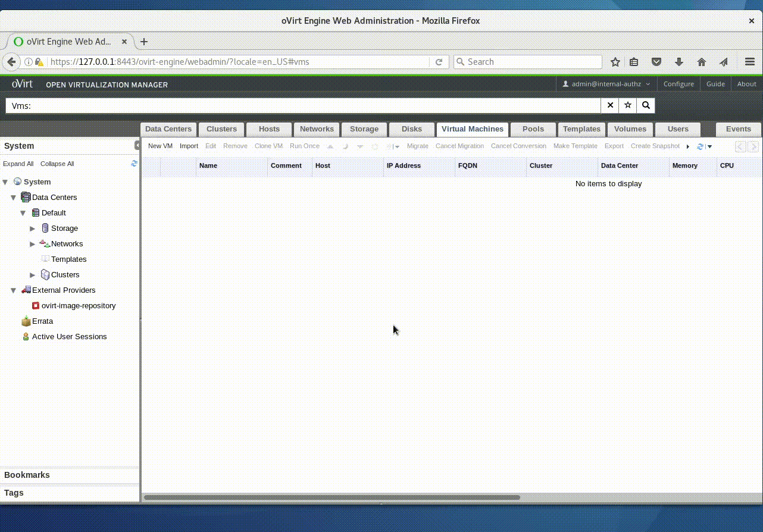This screenshot has height=532, width=763.
Task: Select Errata in the tree
Action: (42, 321)
